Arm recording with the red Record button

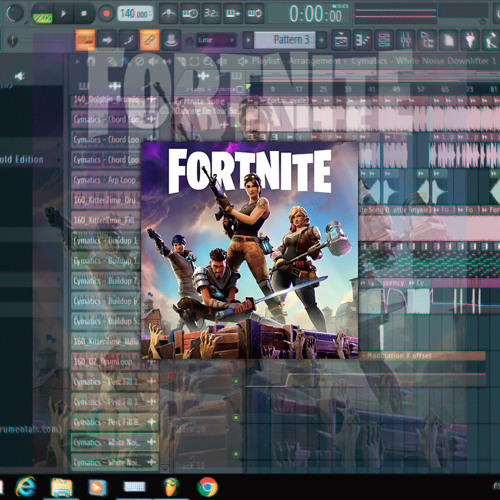click(x=107, y=14)
